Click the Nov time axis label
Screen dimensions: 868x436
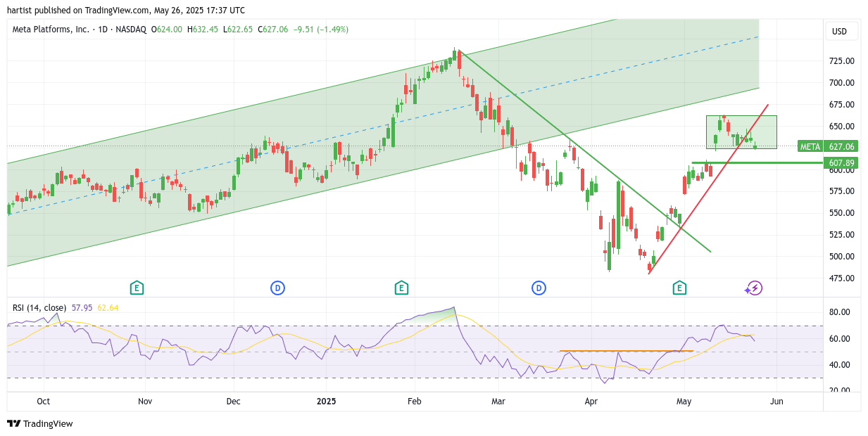coord(145,402)
